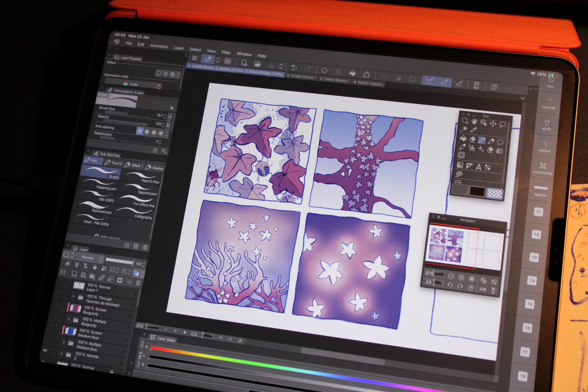Open the Filter menu
The width and height of the screenshot is (588, 392).
[226, 52]
